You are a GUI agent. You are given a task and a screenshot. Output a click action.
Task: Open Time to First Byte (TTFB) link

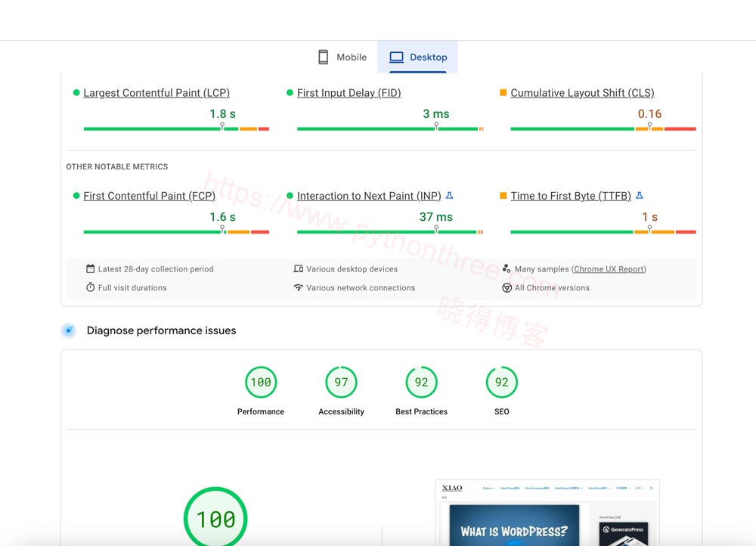pos(570,196)
